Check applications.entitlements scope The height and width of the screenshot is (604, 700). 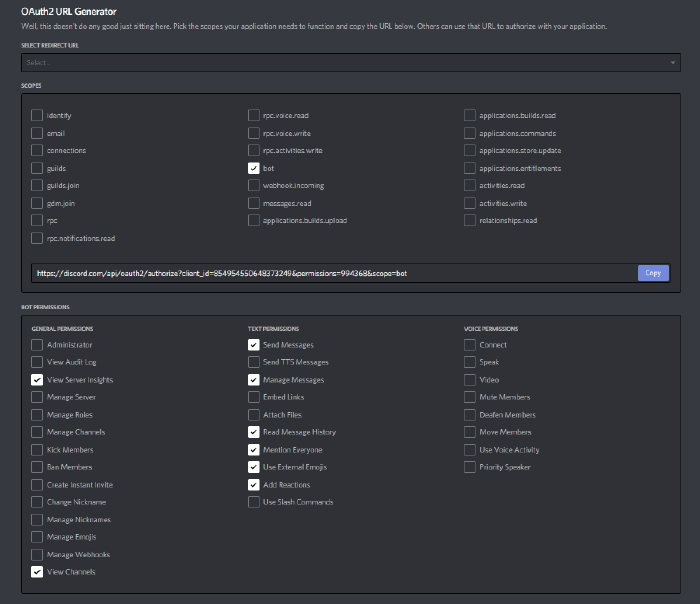[470, 168]
